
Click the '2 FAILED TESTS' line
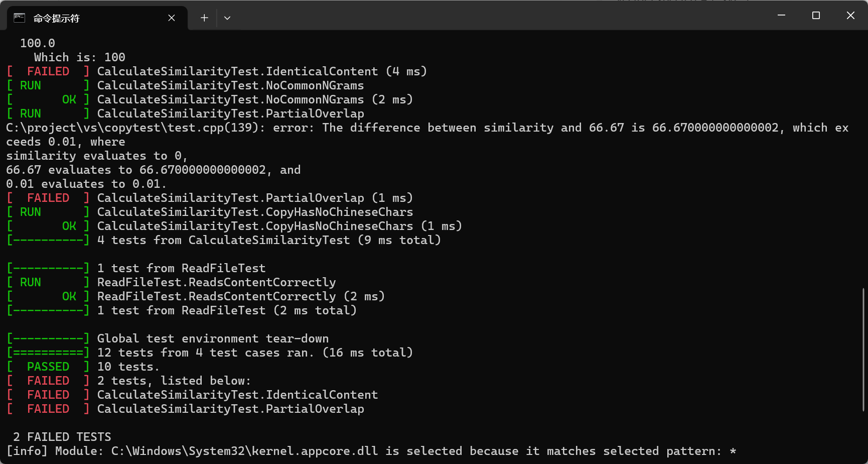(62, 437)
